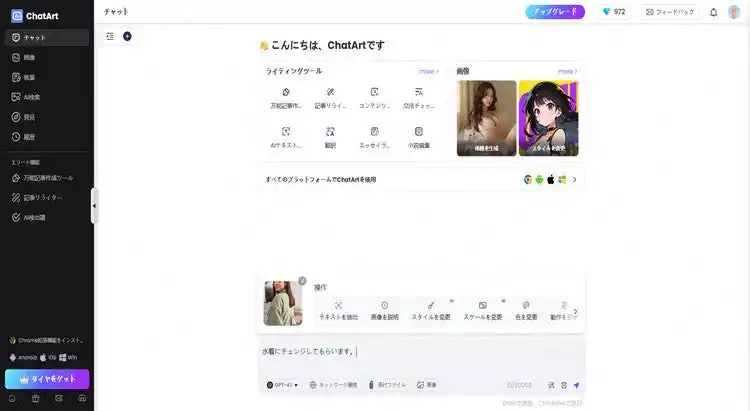
Task: Toggle the ネットワーク接続 option
Action: 332,385
